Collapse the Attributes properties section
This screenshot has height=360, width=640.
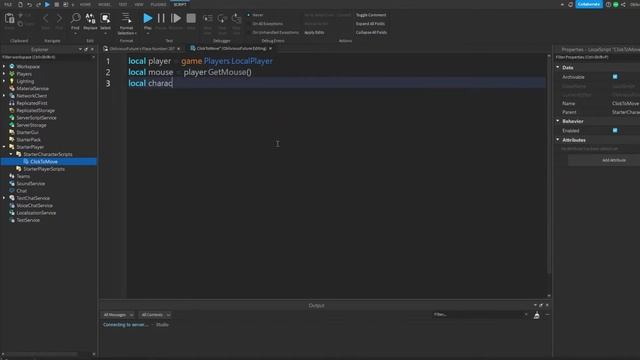point(558,140)
